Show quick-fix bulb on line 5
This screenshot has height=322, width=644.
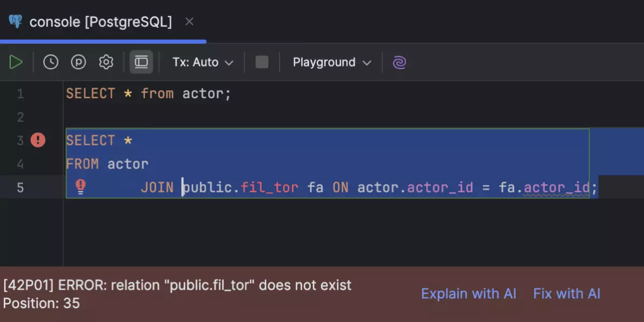(x=80, y=186)
